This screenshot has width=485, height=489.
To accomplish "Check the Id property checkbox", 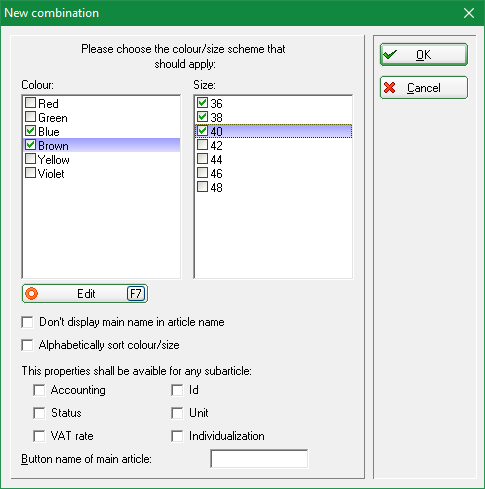I will point(177,390).
